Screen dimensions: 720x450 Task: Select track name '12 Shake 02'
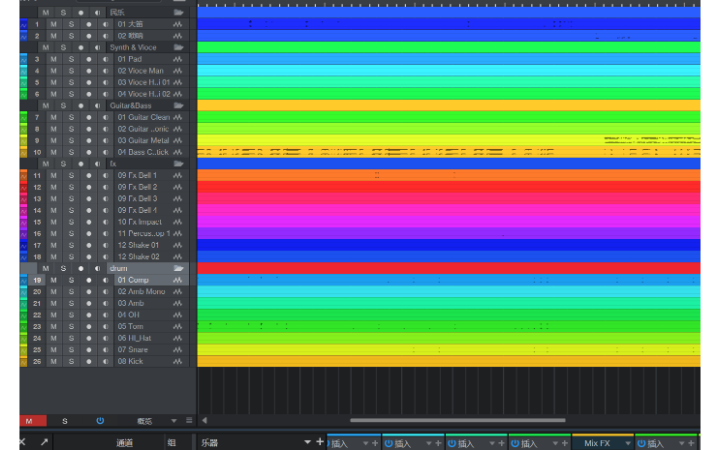[x=138, y=257]
